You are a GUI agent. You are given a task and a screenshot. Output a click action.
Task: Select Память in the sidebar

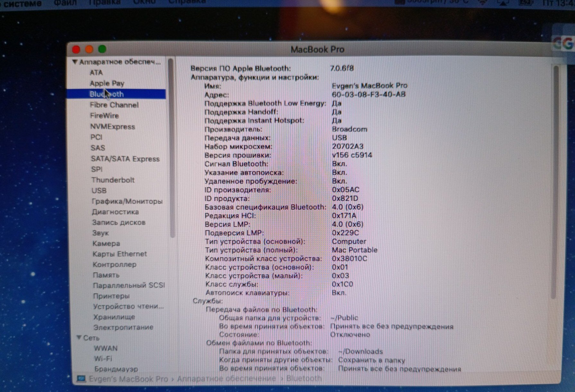[x=106, y=275]
